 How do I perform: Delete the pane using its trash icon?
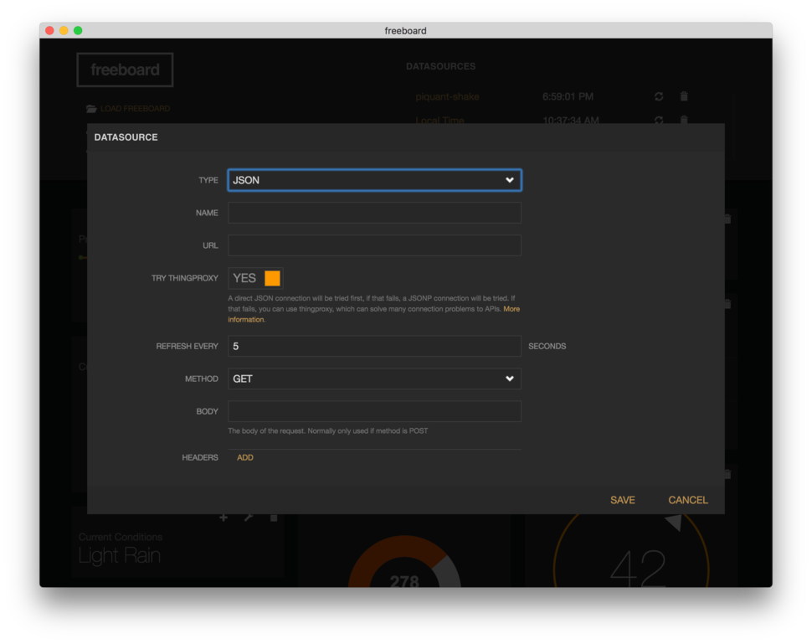[272, 518]
